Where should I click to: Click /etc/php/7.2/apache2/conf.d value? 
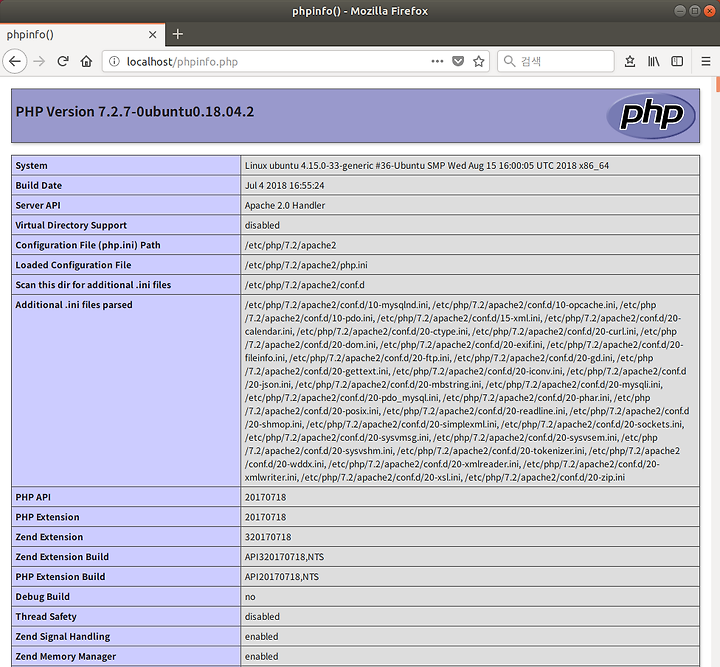point(304,285)
